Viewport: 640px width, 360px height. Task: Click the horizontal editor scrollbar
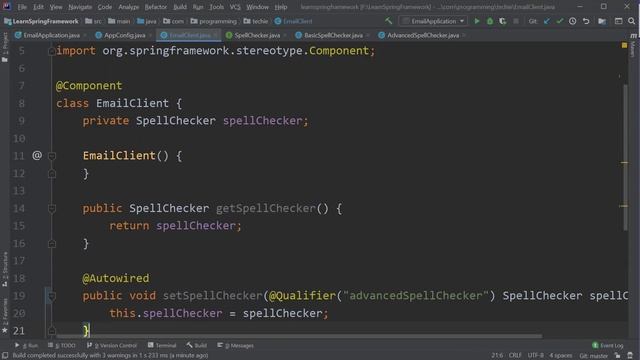point(299,337)
